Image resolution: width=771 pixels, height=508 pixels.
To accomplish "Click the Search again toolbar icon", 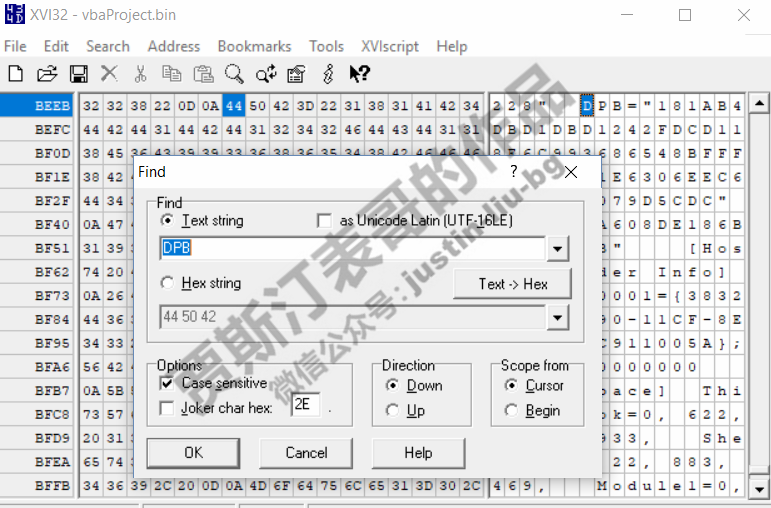I will [265, 74].
